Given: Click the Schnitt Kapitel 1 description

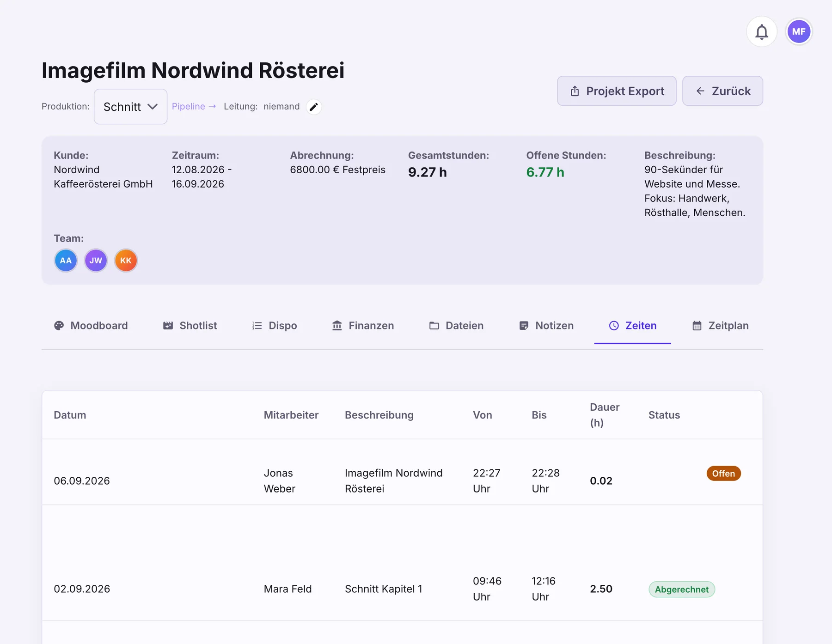Looking at the screenshot, I should [384, 589].
